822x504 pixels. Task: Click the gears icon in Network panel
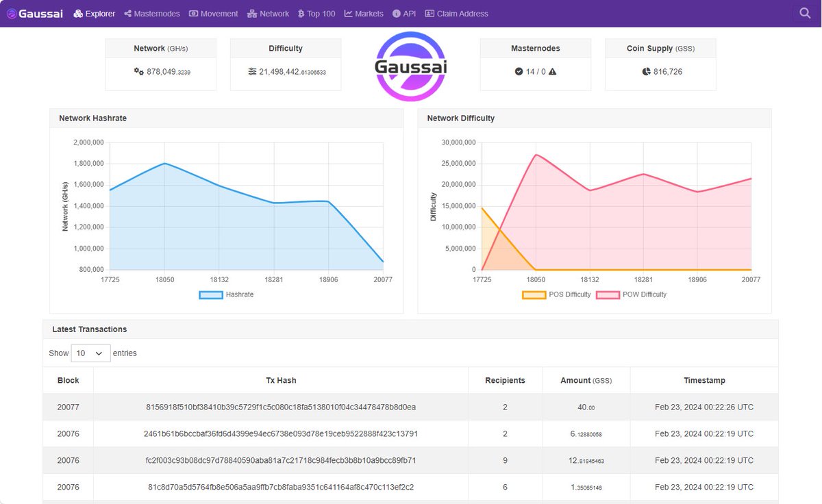138,71
